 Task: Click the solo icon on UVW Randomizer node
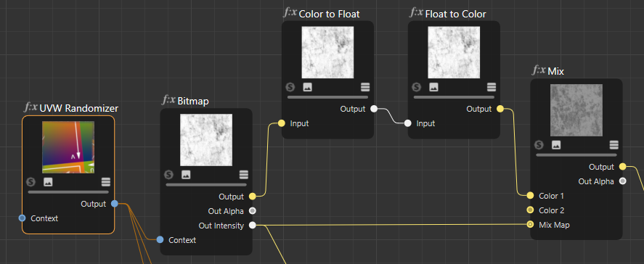(30, 181)
